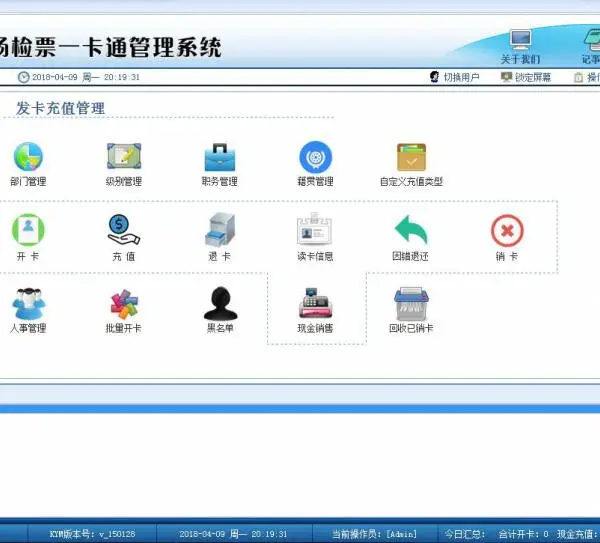Click the 销卡 red cancel icon
Image resolution: width=600 pixels, height=543 pixels.
click(x=507, y=230)
